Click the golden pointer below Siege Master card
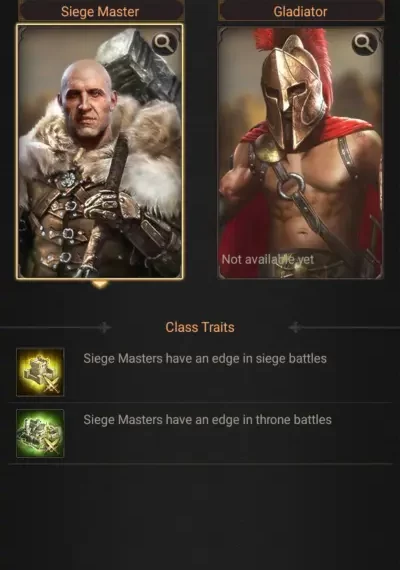This screenshot has width=400, height=570. pyautogui.click(x=100, y=284)
